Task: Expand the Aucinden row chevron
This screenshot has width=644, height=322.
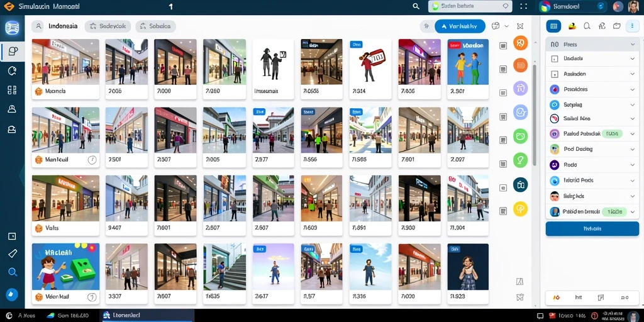Action: 633,74
